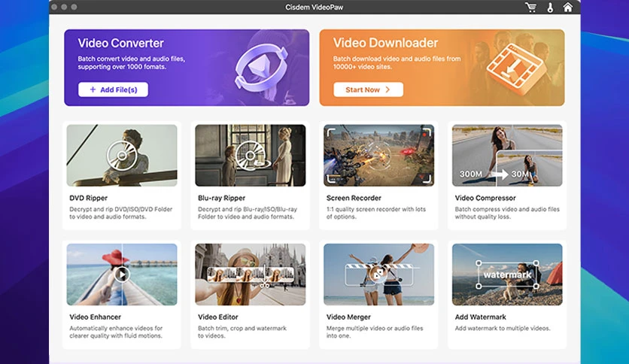Select the Screen Recorder title

coord(354,198)
